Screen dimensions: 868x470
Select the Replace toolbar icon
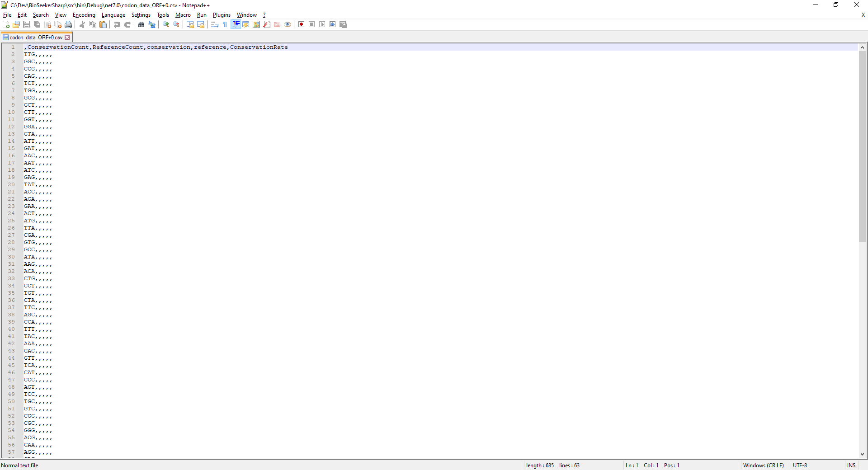tap(152, 24)
